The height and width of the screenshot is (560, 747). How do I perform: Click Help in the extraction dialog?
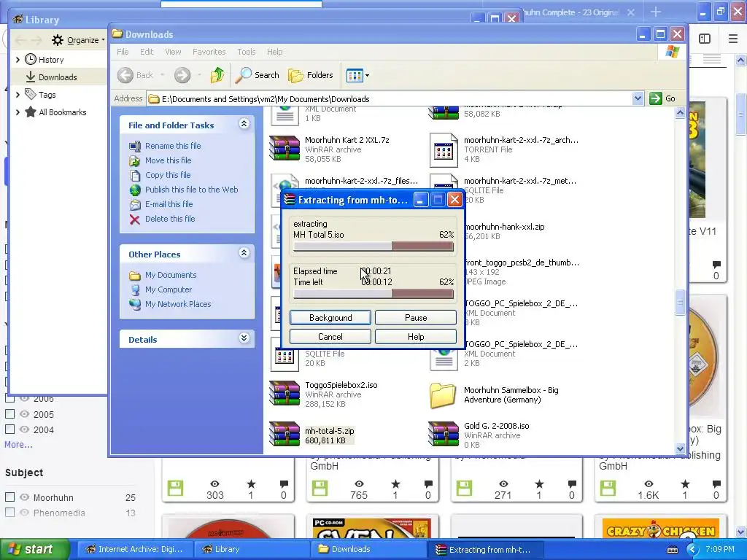415,337
